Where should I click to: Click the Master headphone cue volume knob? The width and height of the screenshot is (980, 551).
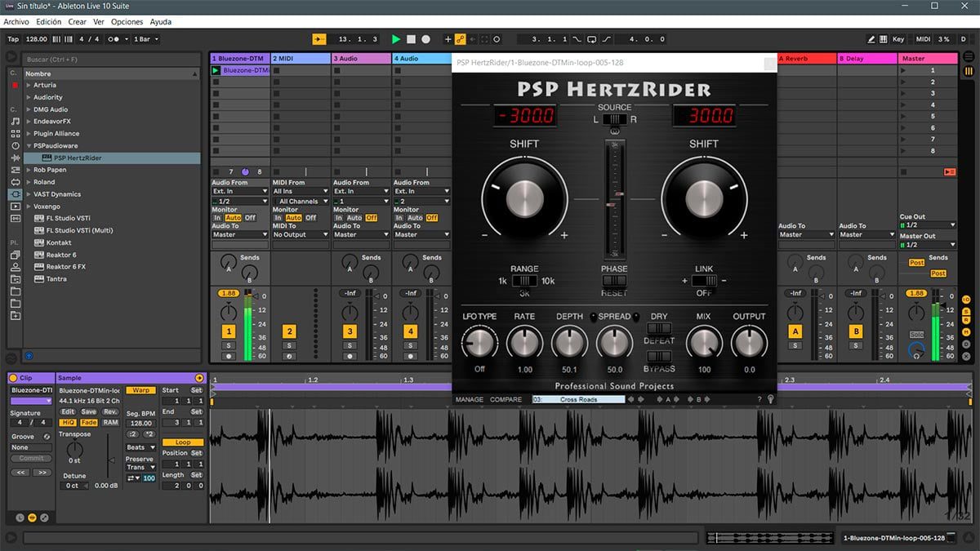916,351
